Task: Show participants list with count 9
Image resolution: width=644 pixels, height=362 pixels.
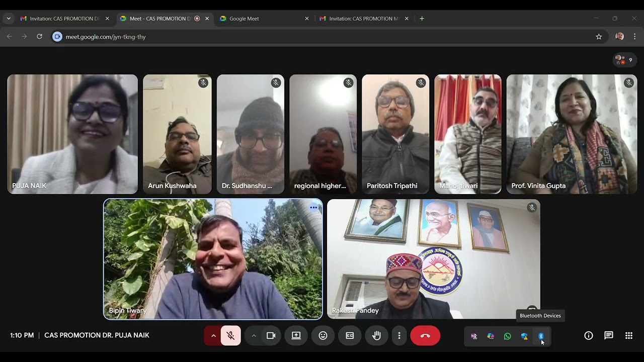Action: tap(624, 60)
